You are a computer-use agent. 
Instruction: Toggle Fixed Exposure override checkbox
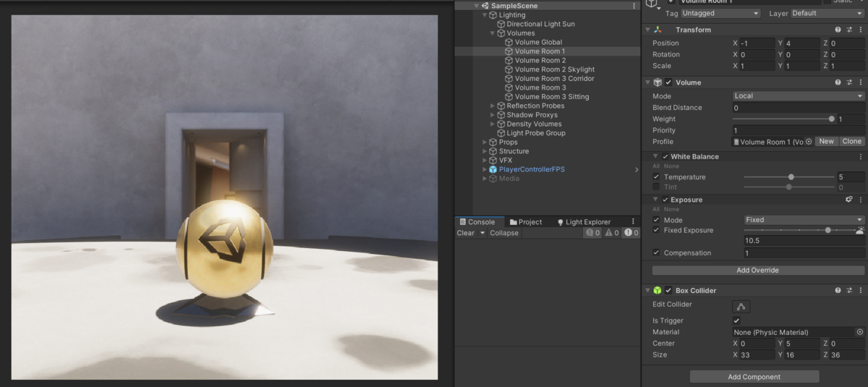pos(656,230)
